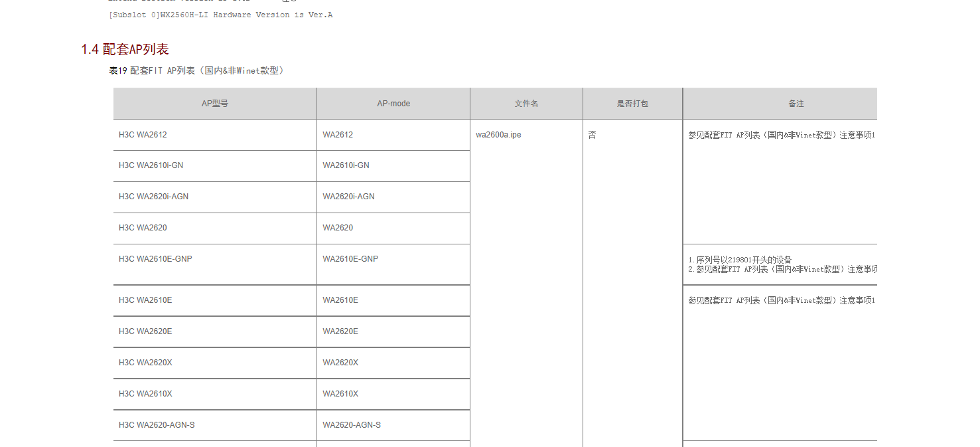Click the "是否打包" column header

tap(632, 104)
